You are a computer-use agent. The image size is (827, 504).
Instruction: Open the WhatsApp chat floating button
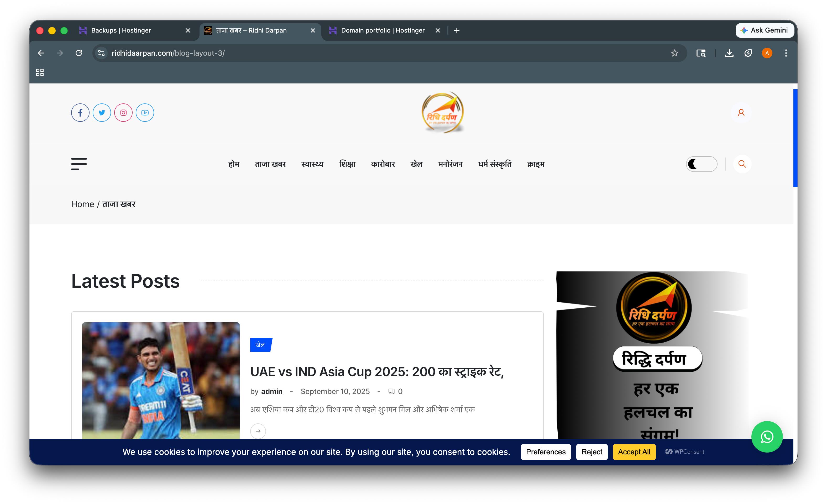point(767,437)
